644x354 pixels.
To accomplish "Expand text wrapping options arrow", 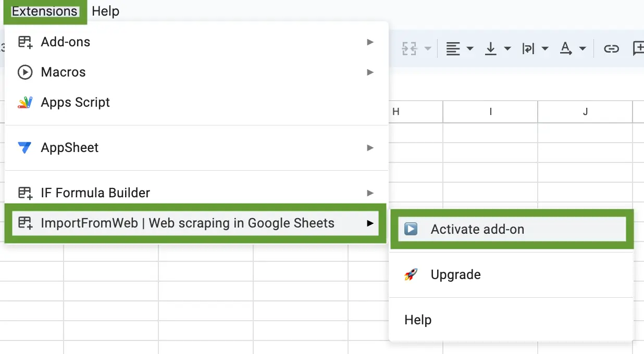I will [x=545, y=49].
